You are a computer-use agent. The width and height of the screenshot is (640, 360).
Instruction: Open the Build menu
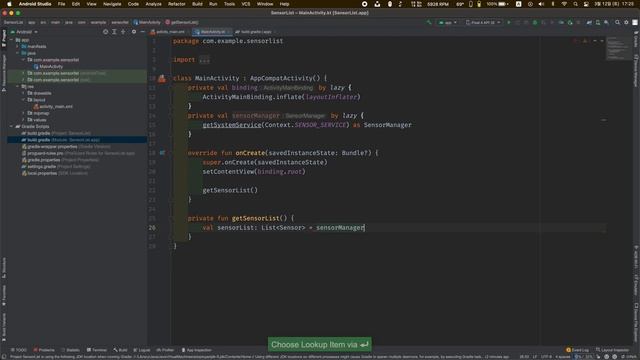click(x=197, y=4)
